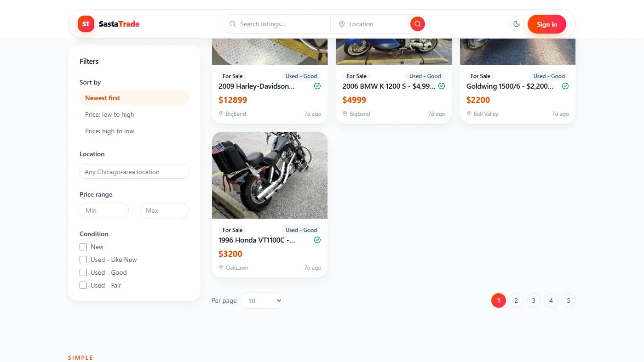The height and width of the screenshot is (362, 644).
Task: Click the $12899 price
Action: point(233,100)
